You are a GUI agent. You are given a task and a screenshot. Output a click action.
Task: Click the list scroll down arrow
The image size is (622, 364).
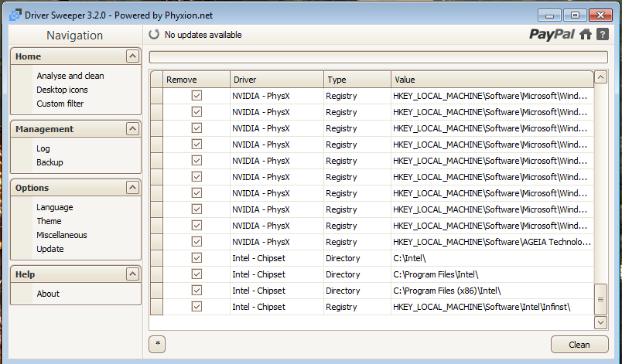[600, 322]
